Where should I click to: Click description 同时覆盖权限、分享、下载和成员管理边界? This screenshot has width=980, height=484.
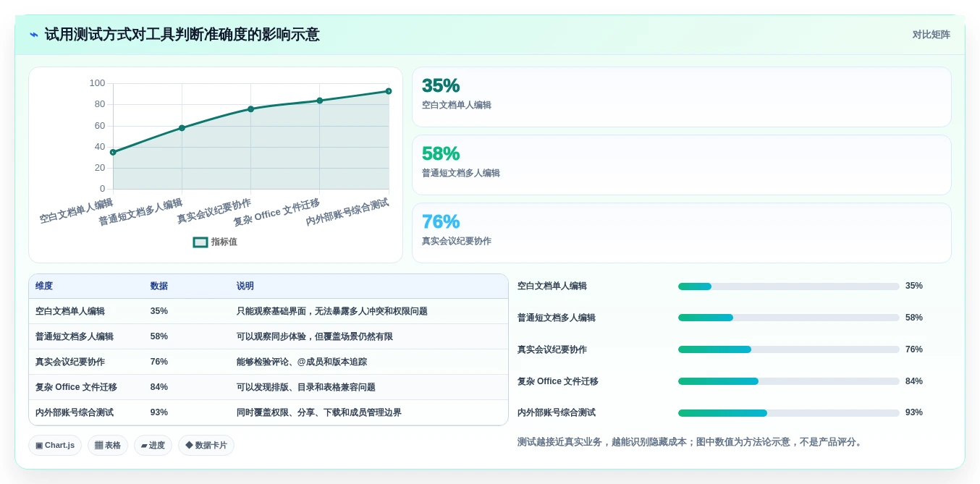pos(319,412)
